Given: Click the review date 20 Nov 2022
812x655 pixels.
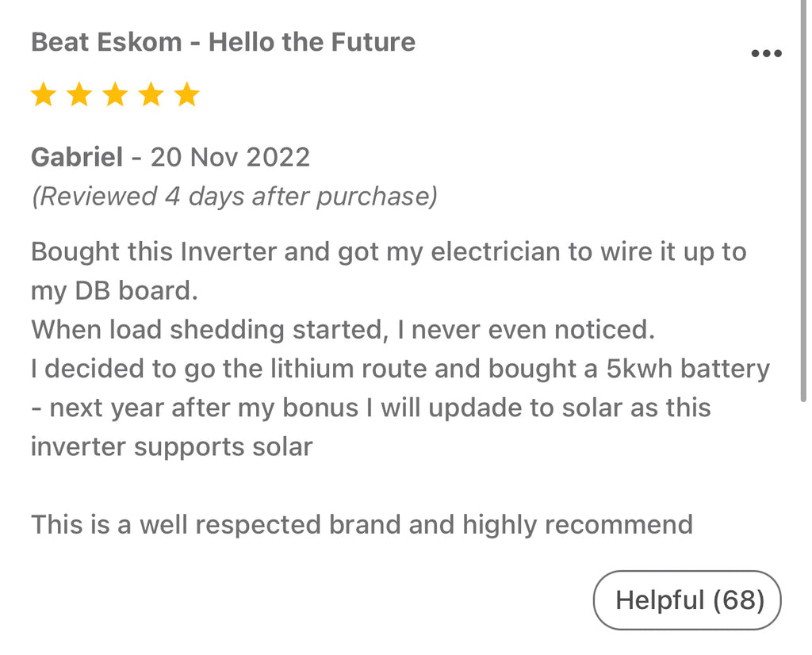Looking at the screenshot, I should 230,157.
